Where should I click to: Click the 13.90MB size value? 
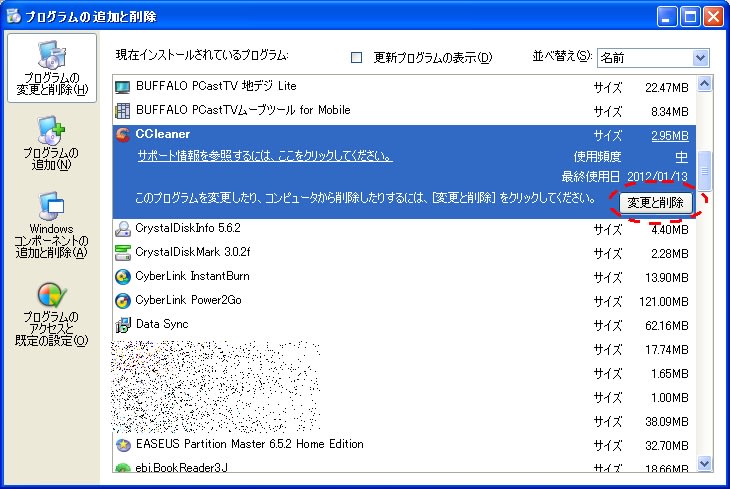pos(667,278)
